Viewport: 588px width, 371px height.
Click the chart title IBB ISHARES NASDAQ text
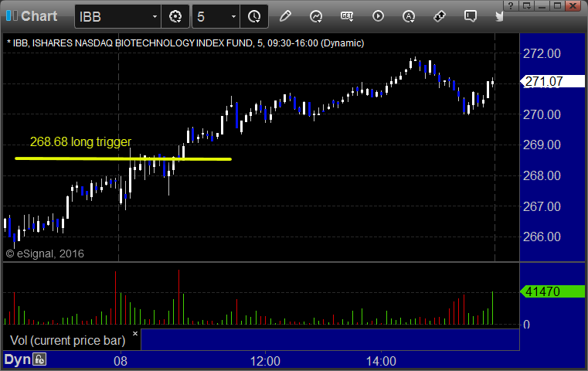click(185, 43)
